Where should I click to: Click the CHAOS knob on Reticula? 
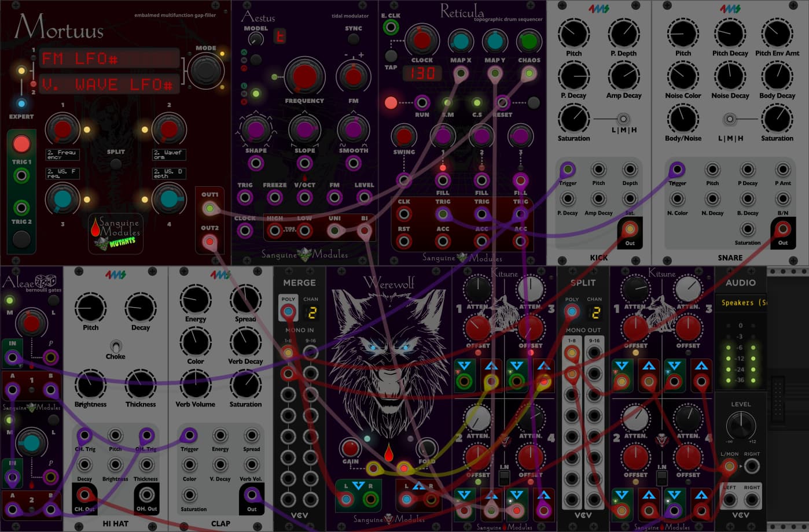click(529, 41)
